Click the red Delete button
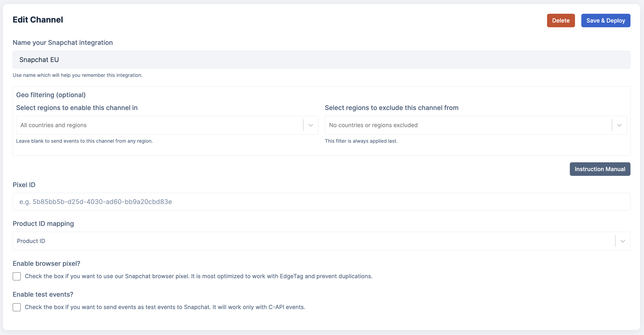 pos(561,21)
